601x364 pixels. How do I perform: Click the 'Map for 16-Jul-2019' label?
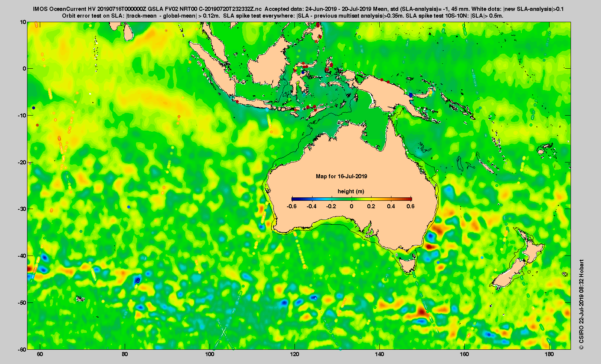click(x=341, y=176)
